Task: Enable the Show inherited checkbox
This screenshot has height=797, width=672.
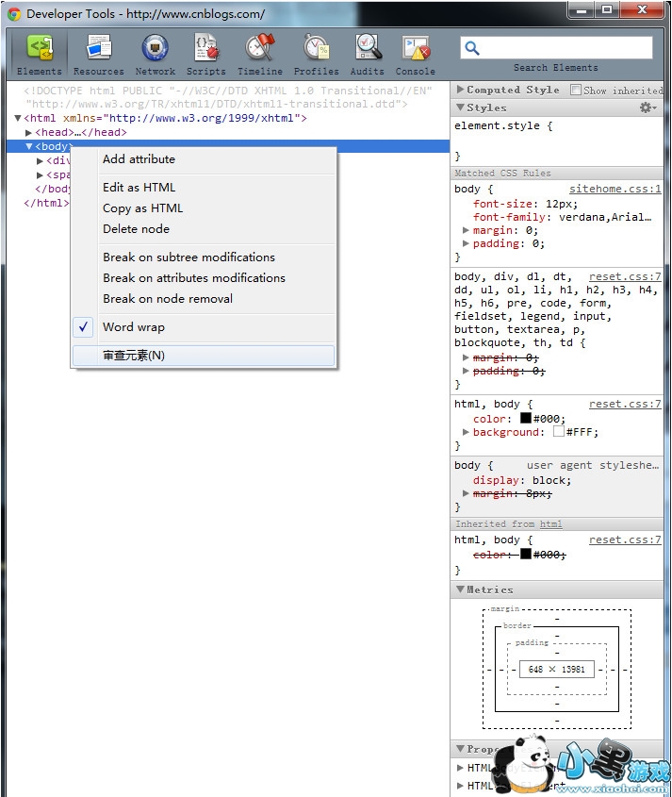Action: pyautogui.click(x=577, y=91)
